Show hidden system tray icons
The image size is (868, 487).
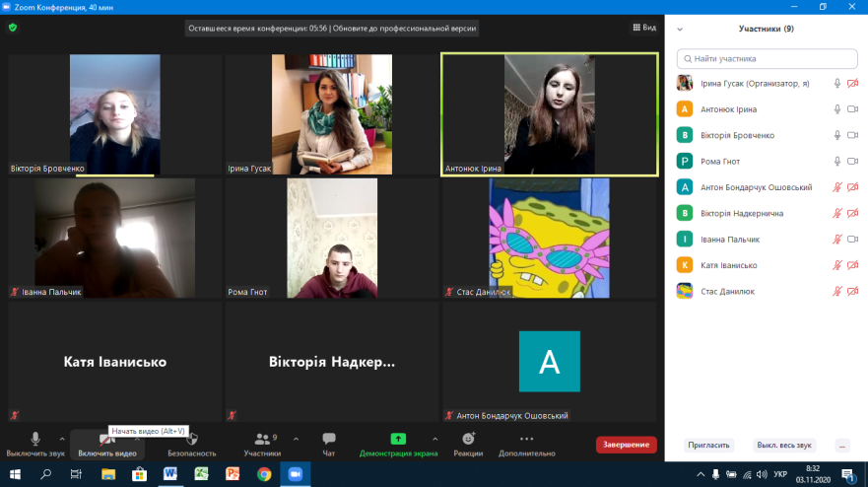tap(701, 474)
